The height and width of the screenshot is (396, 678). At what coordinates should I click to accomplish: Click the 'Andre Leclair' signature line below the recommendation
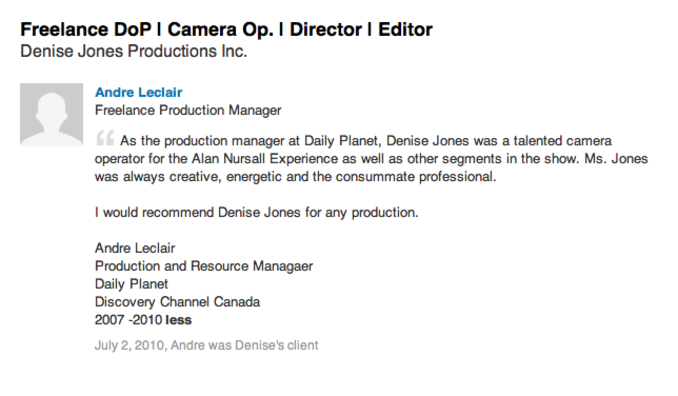[x=135, y=248]
